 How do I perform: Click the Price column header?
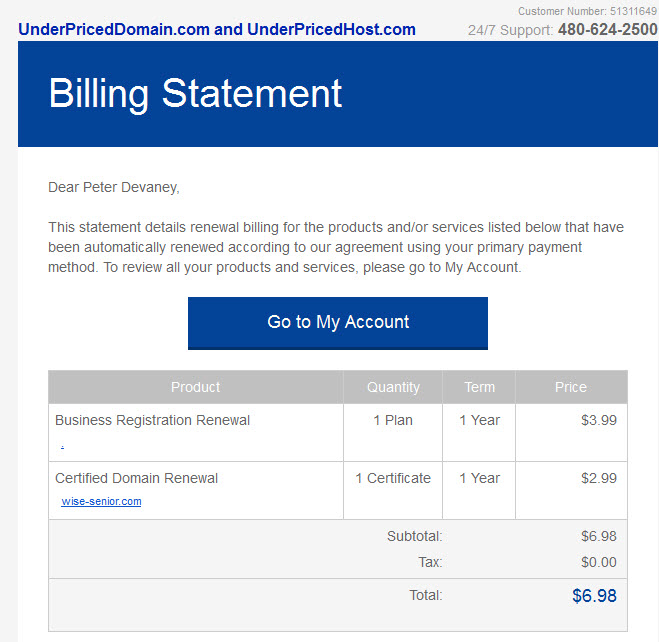point(571,387)
